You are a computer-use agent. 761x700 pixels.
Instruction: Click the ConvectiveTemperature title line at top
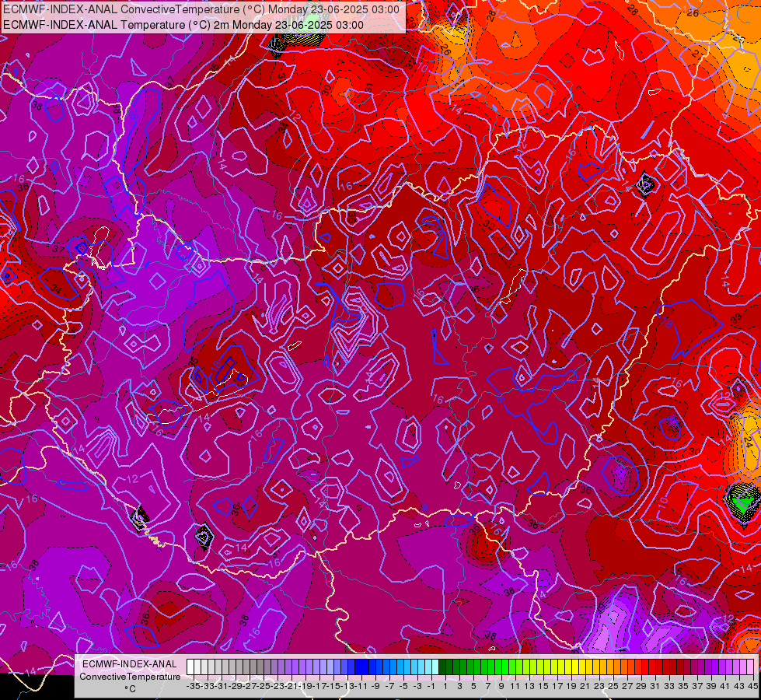point(201,9)
